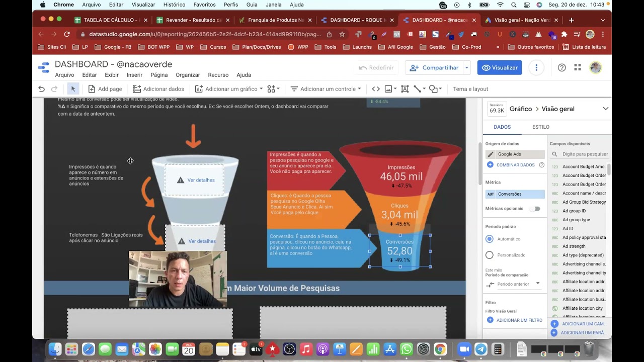Open Spotlight search in the menu bar
The image size is (644, 362).
coord(514,5)
